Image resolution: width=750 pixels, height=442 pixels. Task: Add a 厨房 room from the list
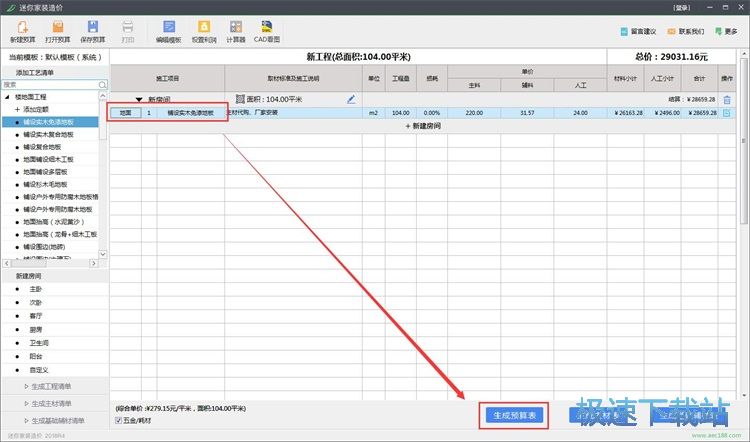35,330
